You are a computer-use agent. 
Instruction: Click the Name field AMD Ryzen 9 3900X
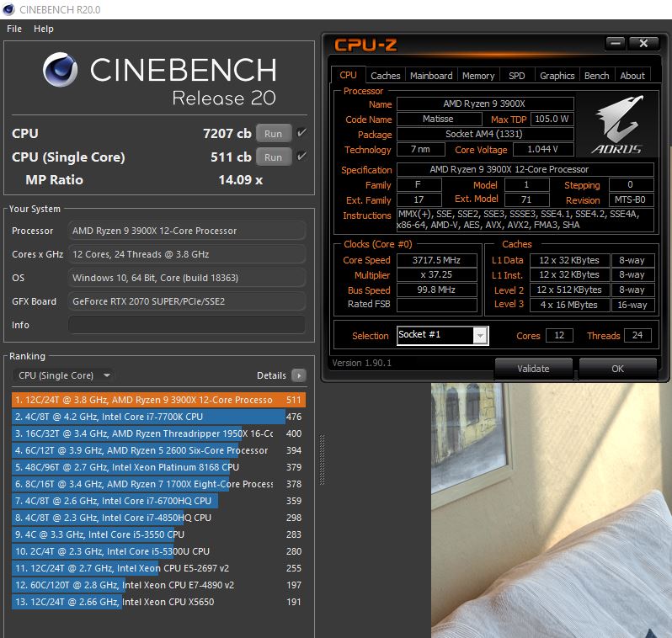(485, 104)
